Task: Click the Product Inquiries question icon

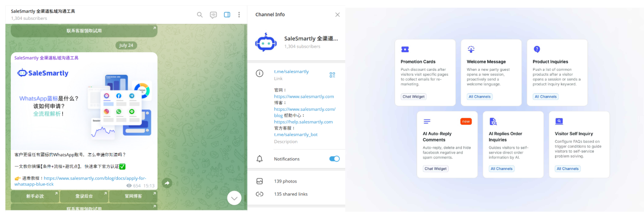Action: pos(537,49)
